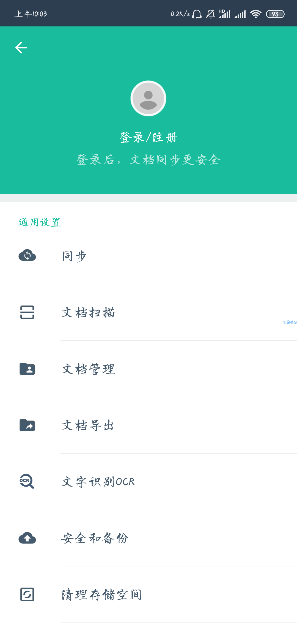Click the cloud upload backup icon
Image resolution: width=297 pixels, height=644 pixels.
pos(27,538)
